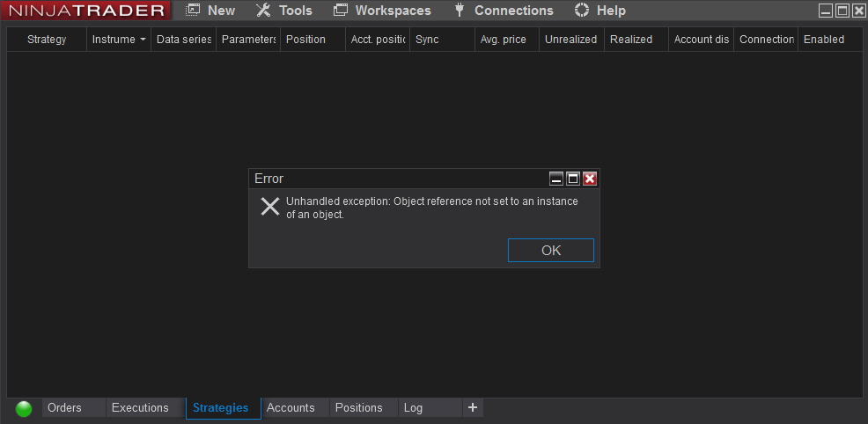868x424 pixels.
Task: Click the Enabled column header
Action: click(824, 40)
